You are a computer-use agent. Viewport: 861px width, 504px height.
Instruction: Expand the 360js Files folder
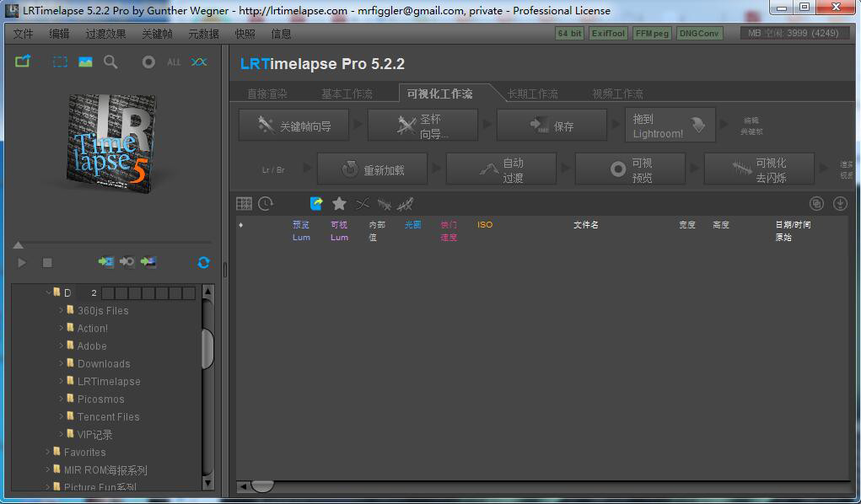click(x=61, y=311)
